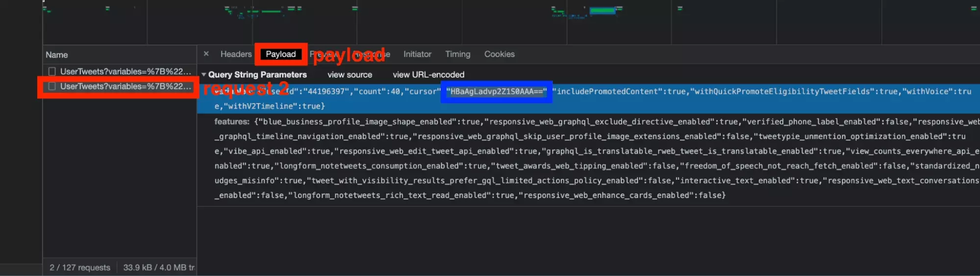Click the 'view URL-encoded' link
Screen dimensions: 980x276
[428, 75]
